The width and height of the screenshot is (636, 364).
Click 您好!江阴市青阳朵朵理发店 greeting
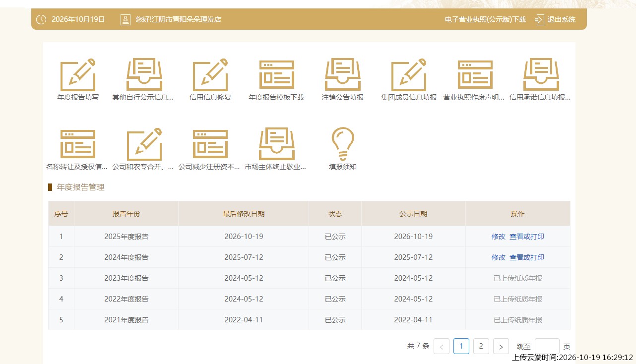(x=179, y=20)
